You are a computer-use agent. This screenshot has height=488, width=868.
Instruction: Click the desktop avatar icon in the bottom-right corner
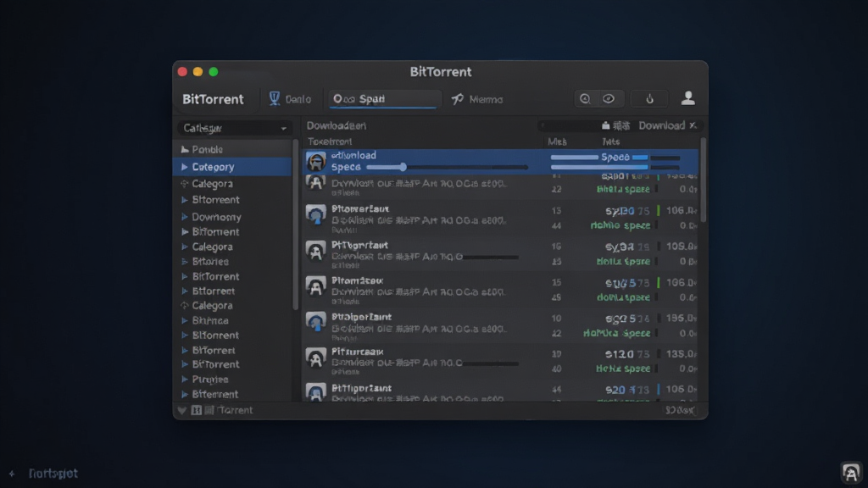click(851, 473)
